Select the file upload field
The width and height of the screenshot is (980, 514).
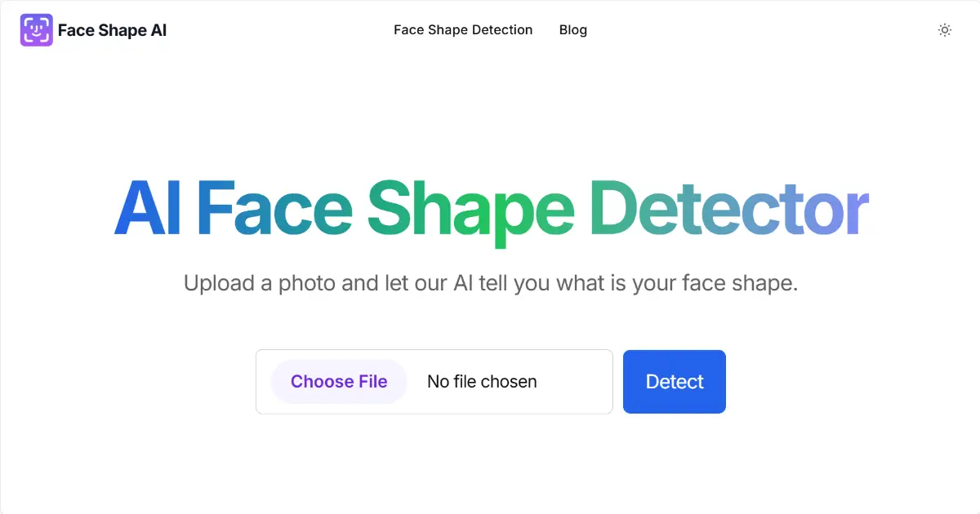click(x=434, y=381)
